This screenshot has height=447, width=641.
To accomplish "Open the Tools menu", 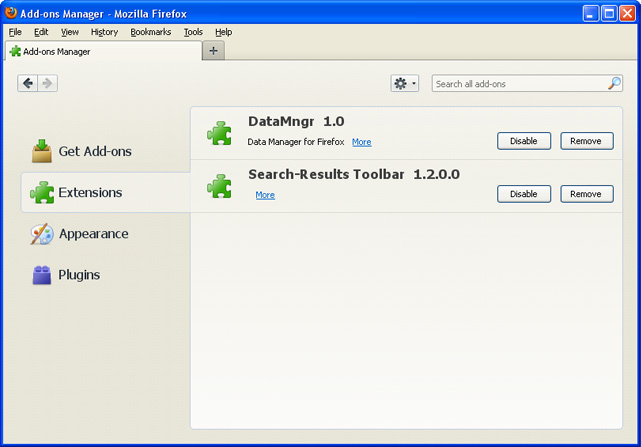I will 193,32.
